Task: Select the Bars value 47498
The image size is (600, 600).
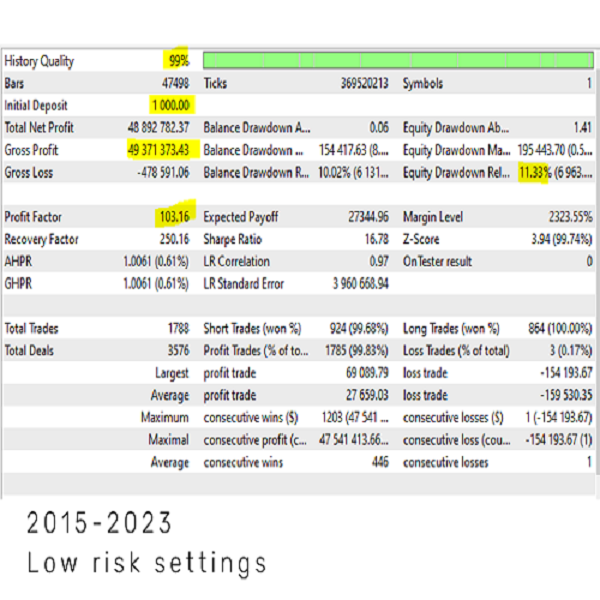Action: click(175, 83)
